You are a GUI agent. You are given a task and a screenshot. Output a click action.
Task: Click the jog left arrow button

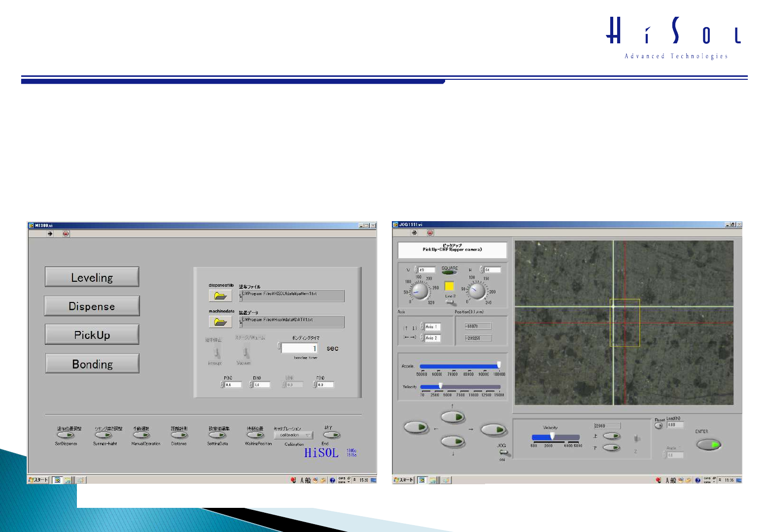tap(416, 427)
